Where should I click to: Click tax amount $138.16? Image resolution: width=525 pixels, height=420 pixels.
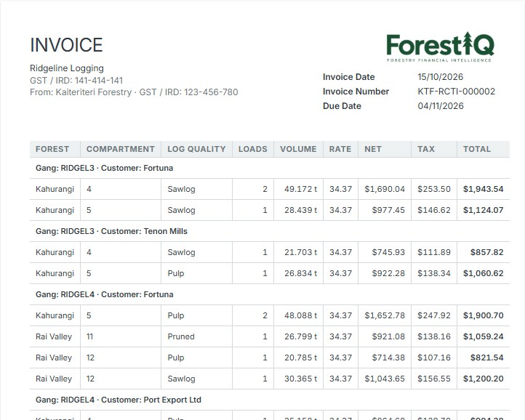(x=434, y=336)
